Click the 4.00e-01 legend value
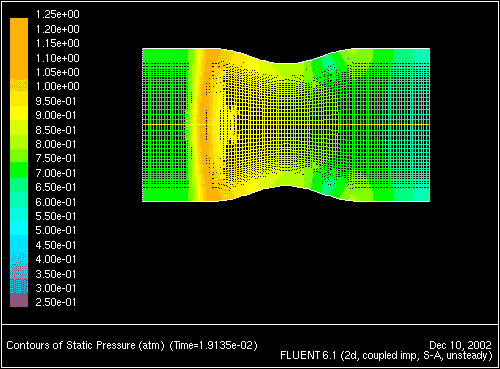 pyautogui.click(x=56, y=259)
